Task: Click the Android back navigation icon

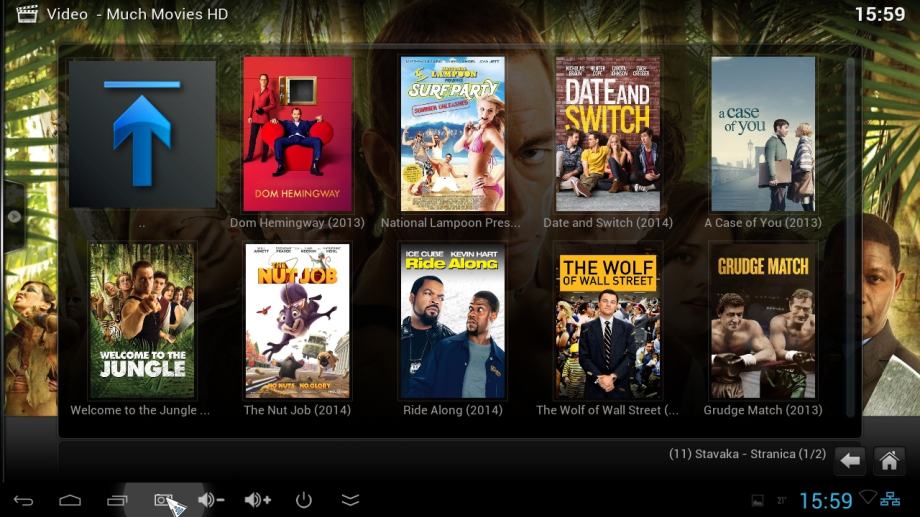Action: pos(23,501)
